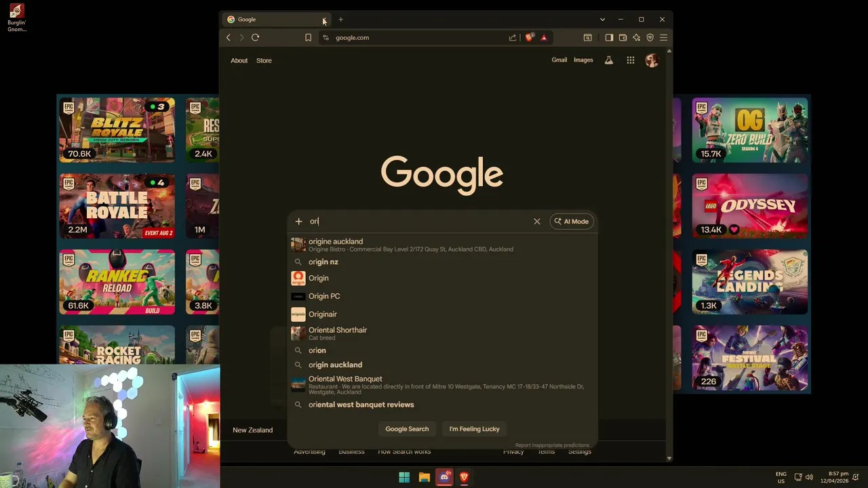This screenshot has height=488, width=868.
Task: Expand the tab search chevron
Action: tap(602, 19)
